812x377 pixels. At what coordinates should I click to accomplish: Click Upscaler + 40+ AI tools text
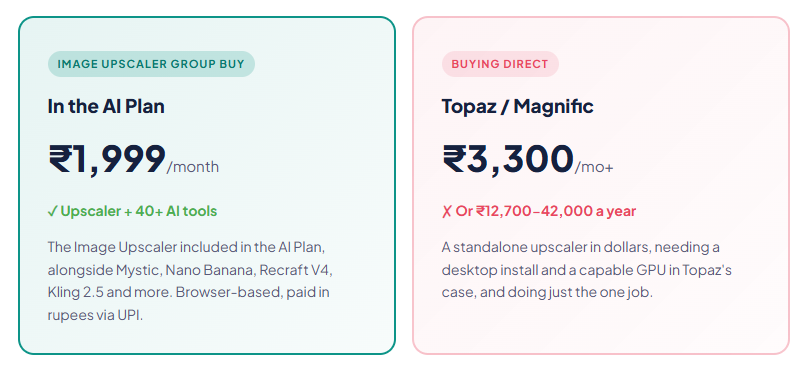[139, 211]
